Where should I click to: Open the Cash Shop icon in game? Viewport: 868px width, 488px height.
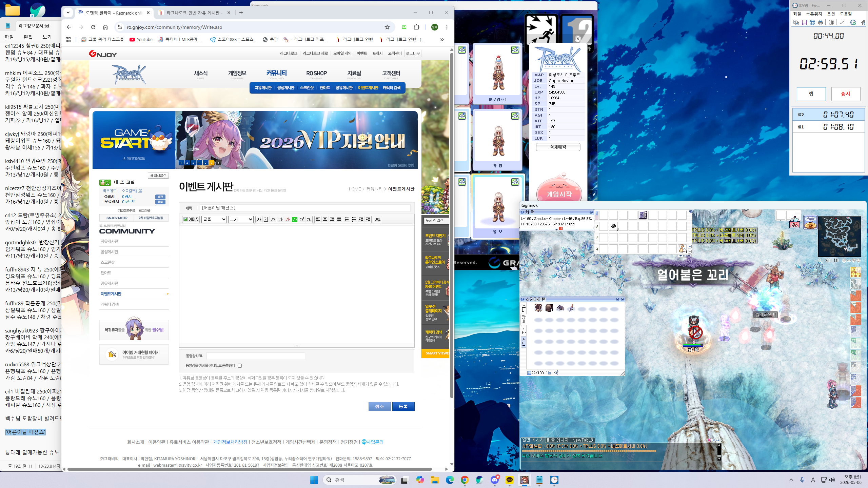[x=810, y=222]
